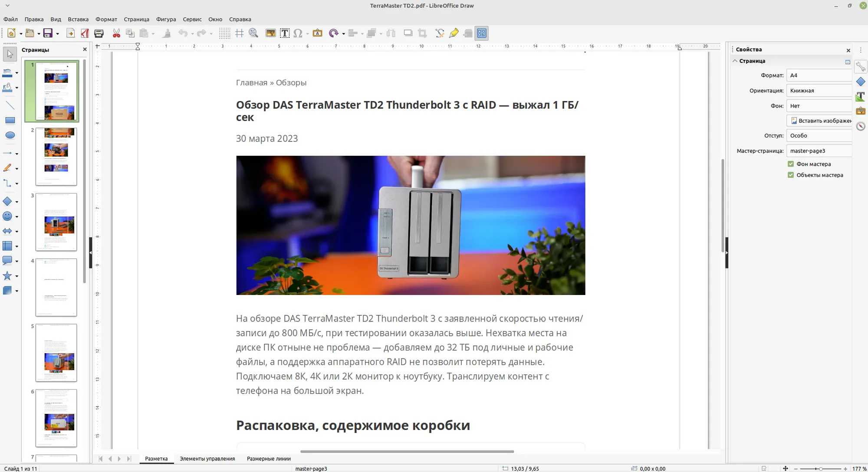Open the Save options dropdown arrow
Image resolution: width=868 pixels, height=472 pixels.
point(57,33)
